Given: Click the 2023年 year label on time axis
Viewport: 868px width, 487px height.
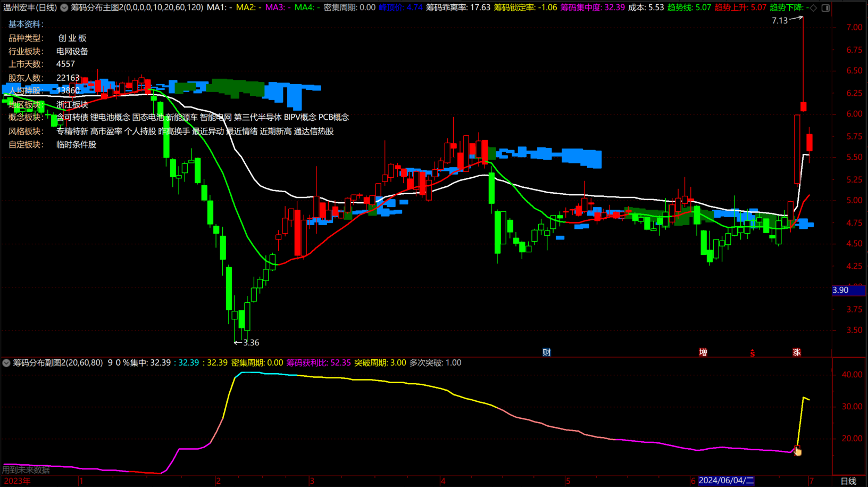Looking at the screenshot, I should 17,481.
